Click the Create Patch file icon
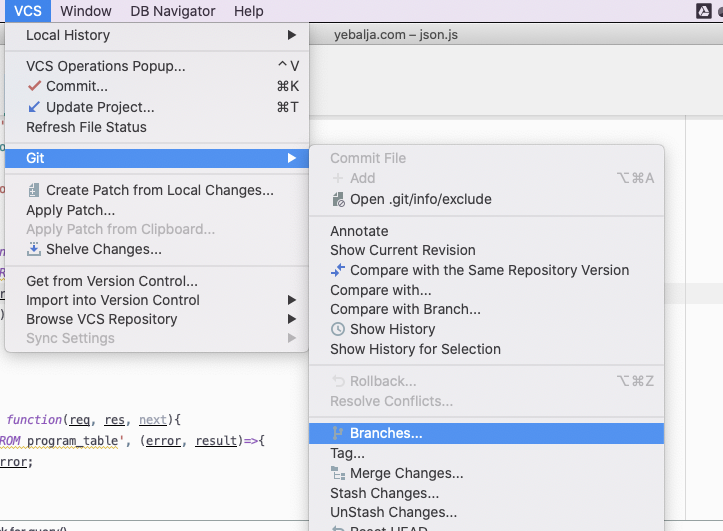This screenshot has width=723, height=531. coord(34,190)
